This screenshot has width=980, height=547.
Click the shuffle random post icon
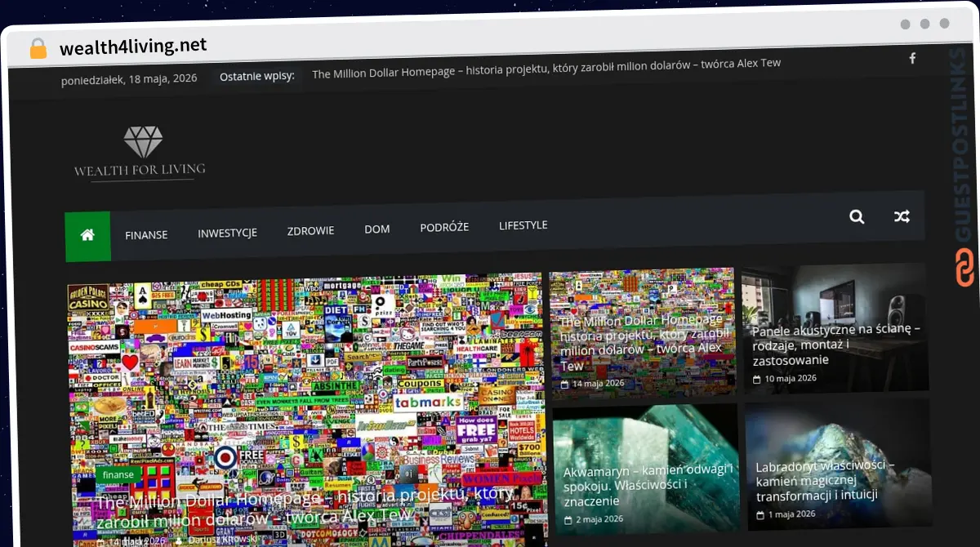pos(902,216)
